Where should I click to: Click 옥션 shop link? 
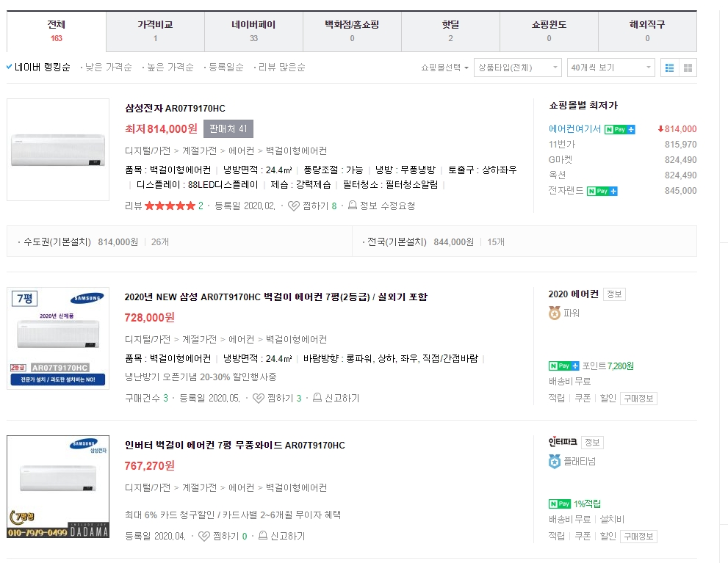557,175
